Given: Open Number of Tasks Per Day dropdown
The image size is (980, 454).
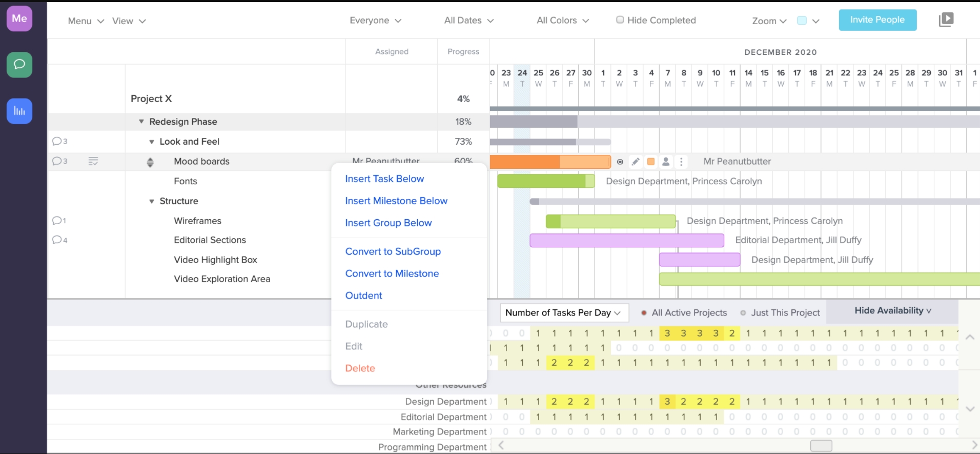Looking at the screenshot, I should 562,312.
